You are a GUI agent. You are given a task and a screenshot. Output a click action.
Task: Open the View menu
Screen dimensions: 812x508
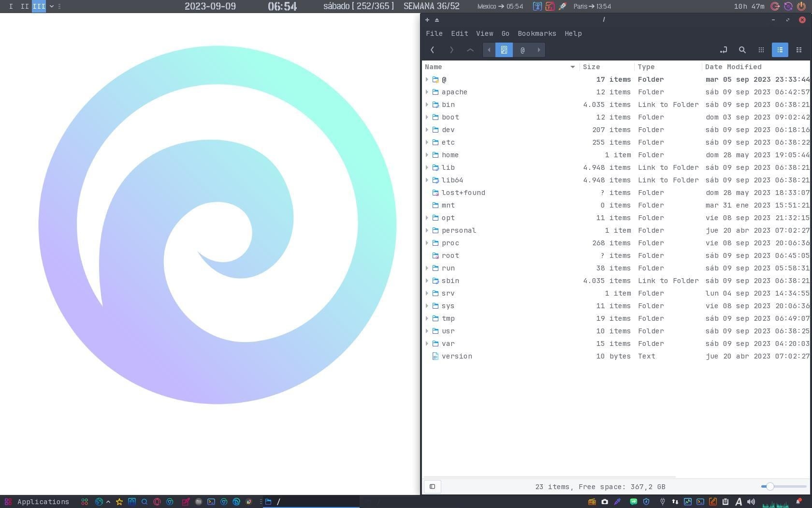click(x=485, y=33)
